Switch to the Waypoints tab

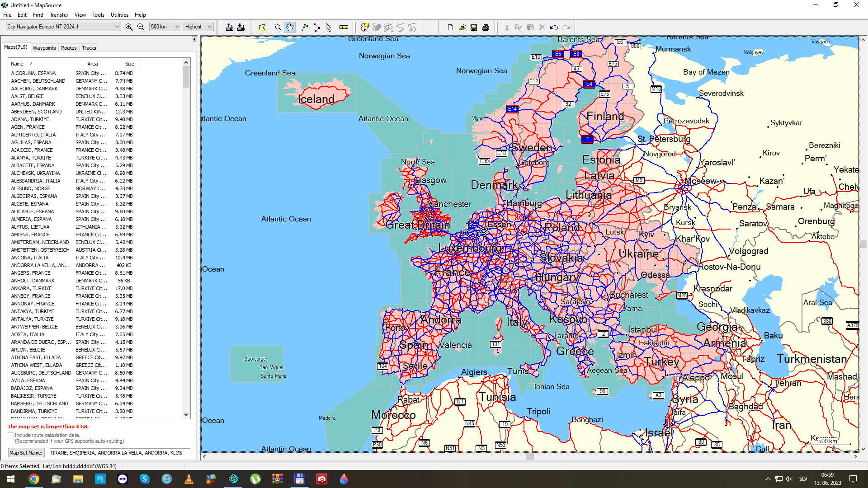[x=44, y=48]
